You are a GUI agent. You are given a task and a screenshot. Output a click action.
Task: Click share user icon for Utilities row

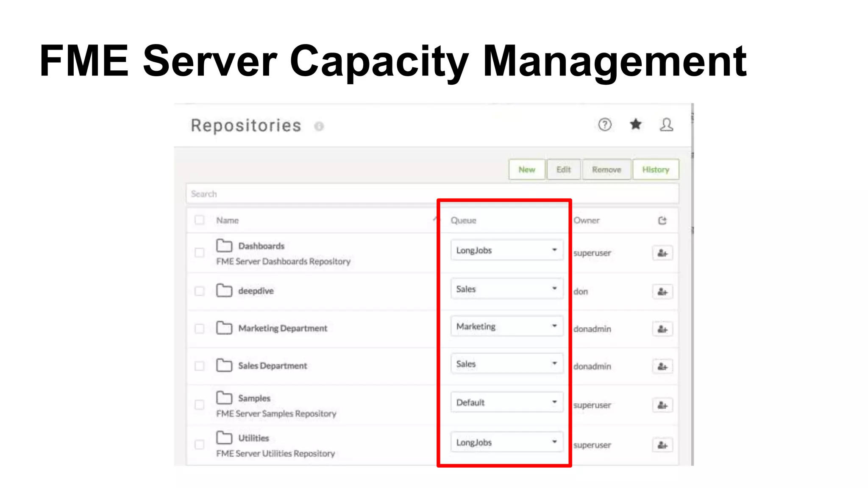(662, 445)
